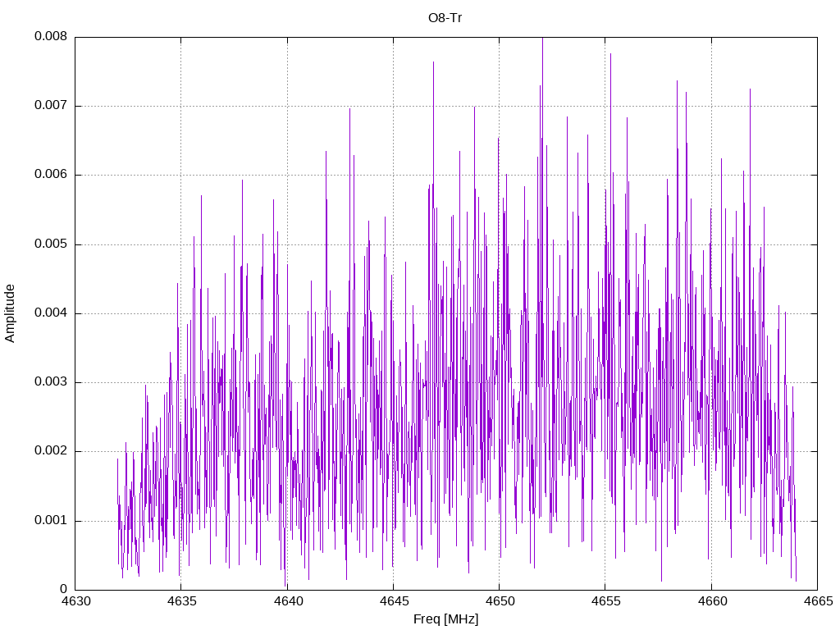Click the 0.004 y-axis tick label
The image size is (840, 630).
click(51, 313)
